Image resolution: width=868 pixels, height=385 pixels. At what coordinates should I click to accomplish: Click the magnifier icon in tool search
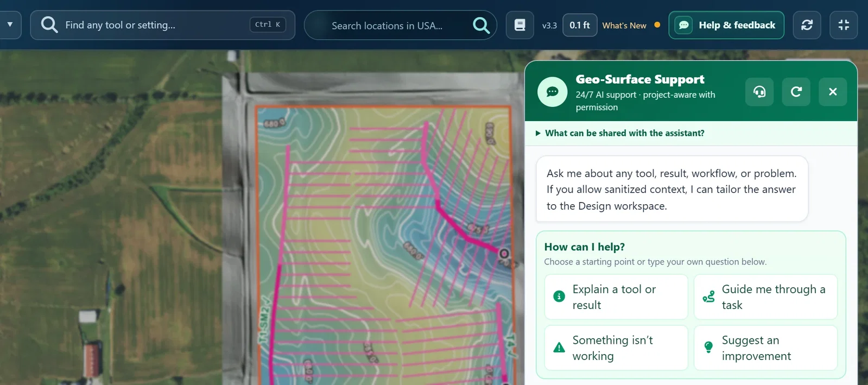49,25
